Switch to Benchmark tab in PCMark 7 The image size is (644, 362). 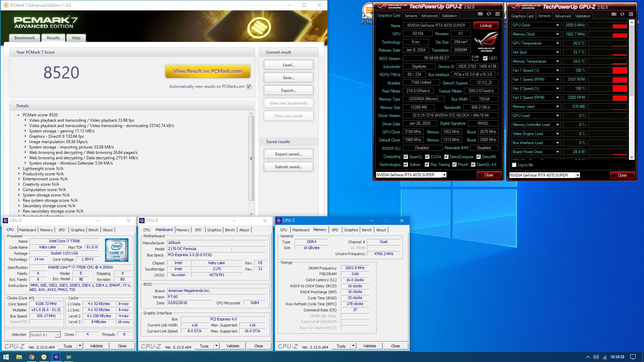pyautogui.click(x=24, y=38)
